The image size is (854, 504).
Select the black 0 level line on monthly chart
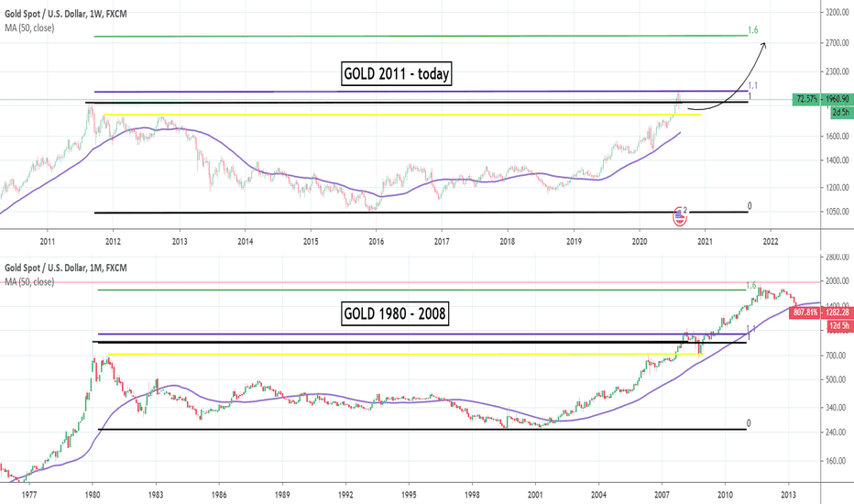[422, 430]
